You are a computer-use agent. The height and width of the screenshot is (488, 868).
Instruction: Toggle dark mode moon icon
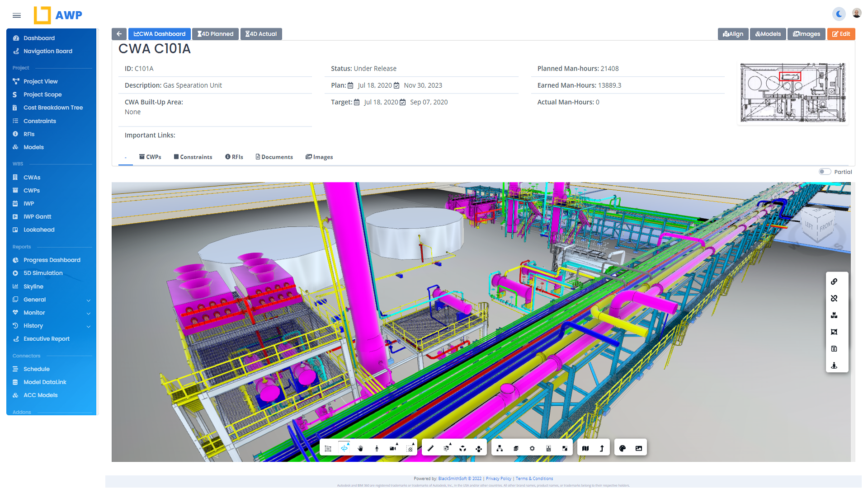[x=839, y=14]
